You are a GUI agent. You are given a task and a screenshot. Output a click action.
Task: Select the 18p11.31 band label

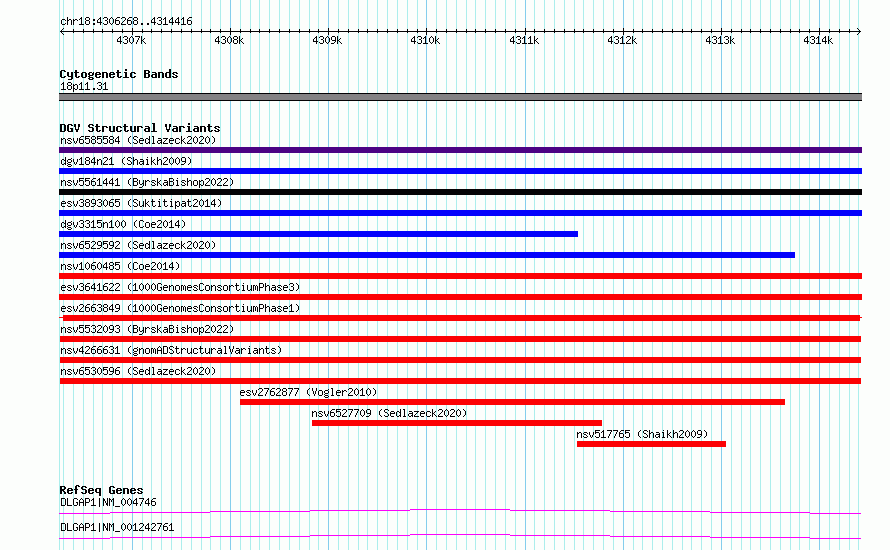84,86
